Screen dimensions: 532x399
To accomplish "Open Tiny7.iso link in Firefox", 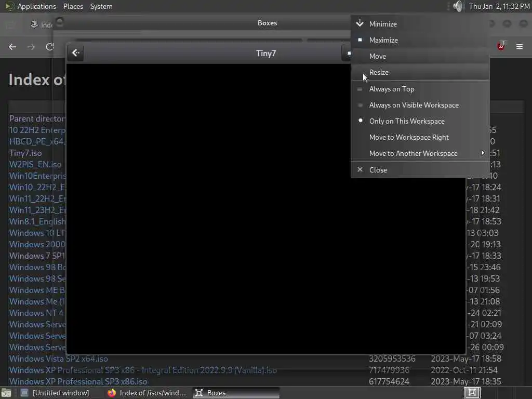I will pos(25,153).
